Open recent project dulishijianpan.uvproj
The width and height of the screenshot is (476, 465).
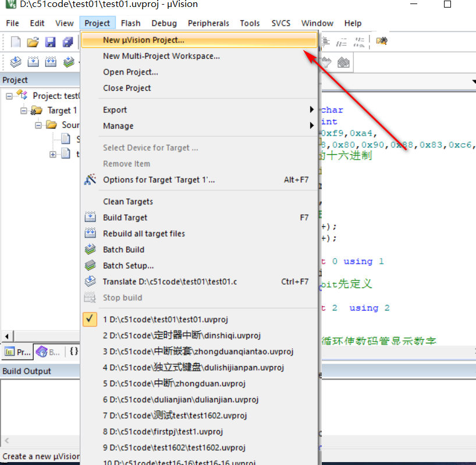click(x=199, y=368)
